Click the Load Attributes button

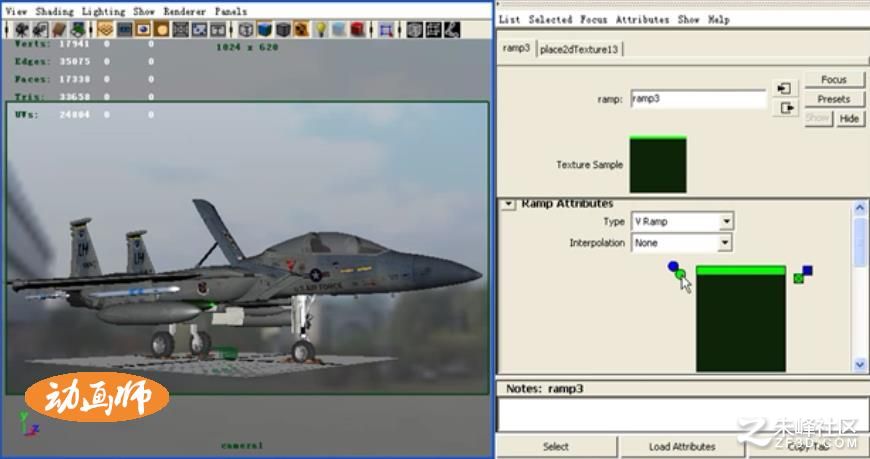pyautogui.click(x=682, y=446)
